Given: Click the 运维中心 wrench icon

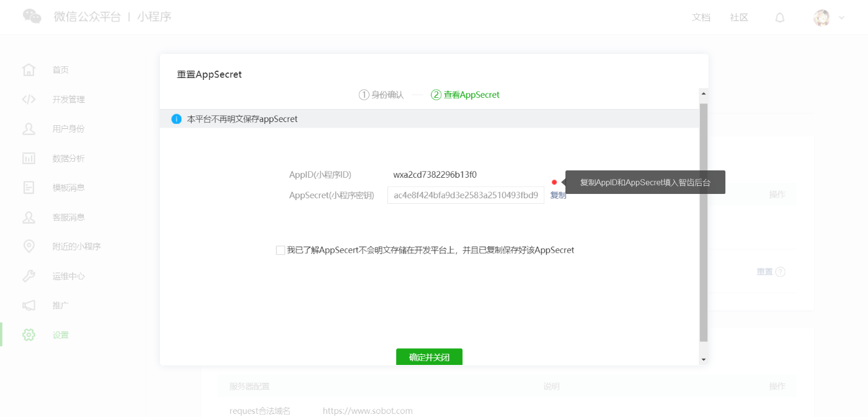Looking at the screenshot, I should coord(29,276).
